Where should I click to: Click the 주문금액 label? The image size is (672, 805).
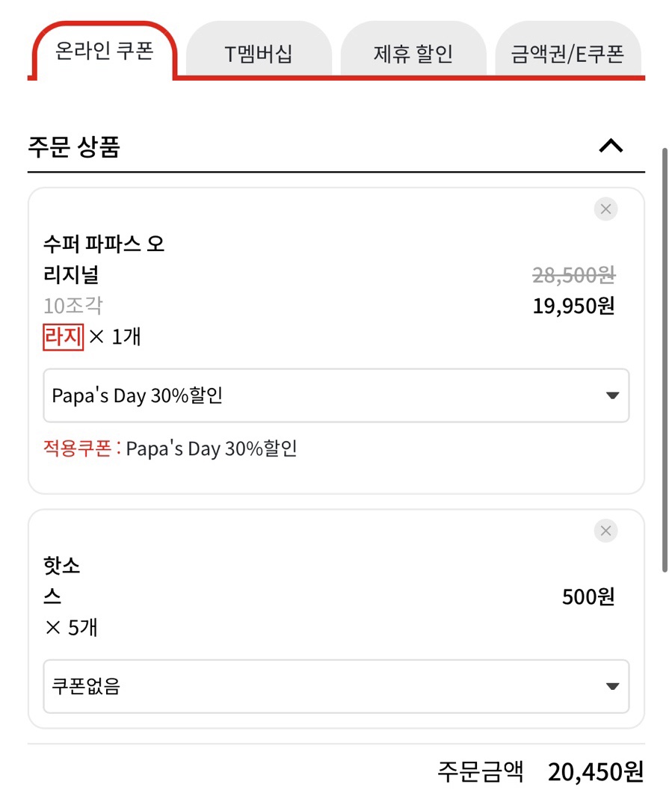tap(481, 771)
